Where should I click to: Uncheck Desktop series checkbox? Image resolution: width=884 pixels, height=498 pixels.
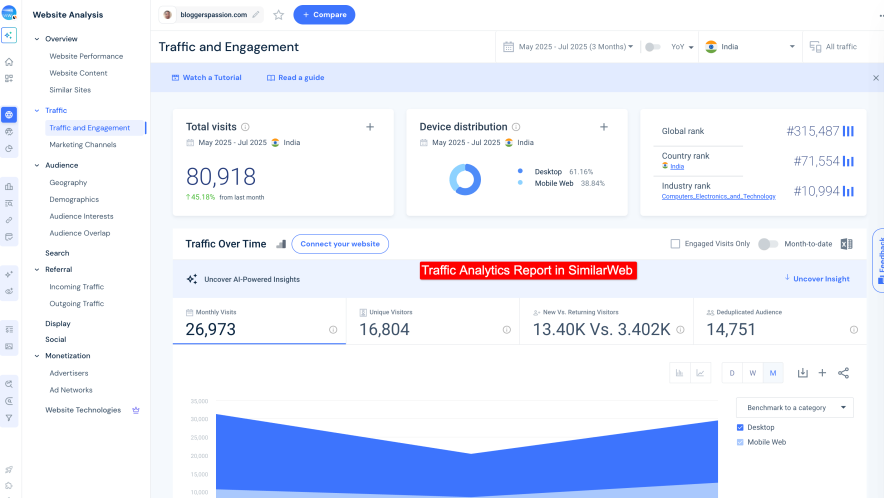coord(740,428)
